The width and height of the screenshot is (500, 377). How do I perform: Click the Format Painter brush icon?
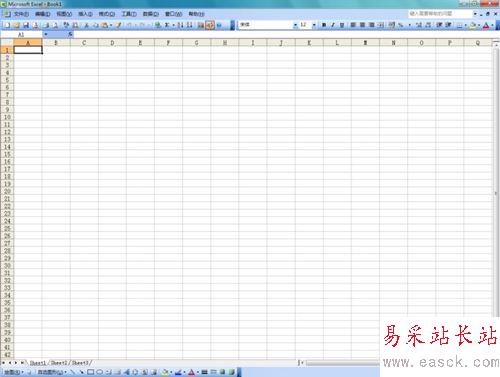118,25
